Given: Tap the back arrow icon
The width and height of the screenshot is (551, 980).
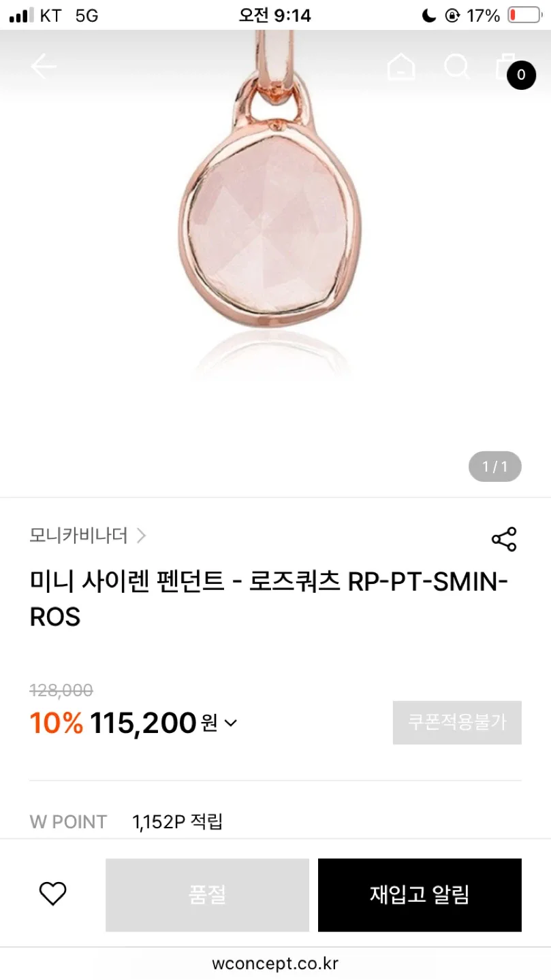Looking at the screenshot, I should 43,67.
